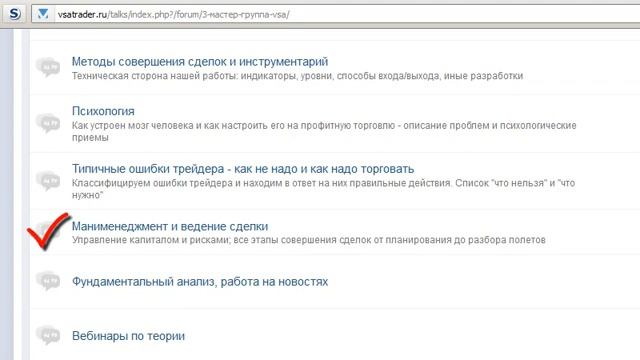The image size is (640, 360).
Task: Click speech bubble icon beside 'Типичные ошибки трейдера'
Action: [48, 180]
